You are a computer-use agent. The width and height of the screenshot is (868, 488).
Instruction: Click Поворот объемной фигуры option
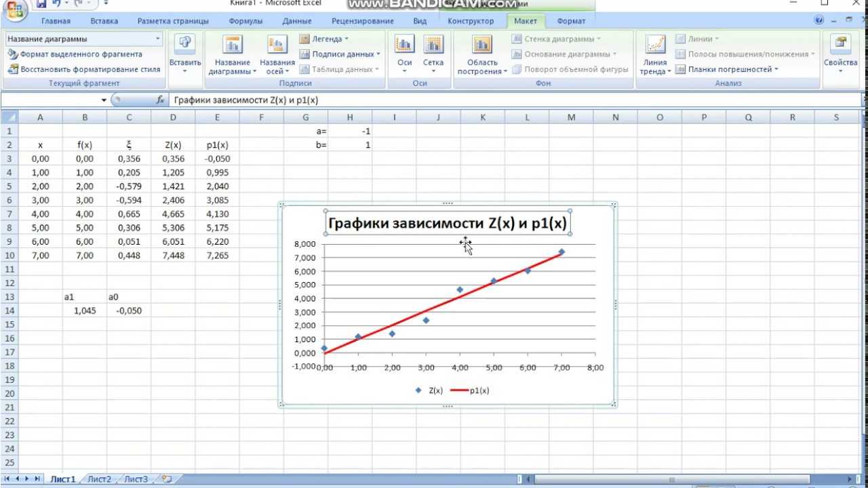[x=570, y=69]
